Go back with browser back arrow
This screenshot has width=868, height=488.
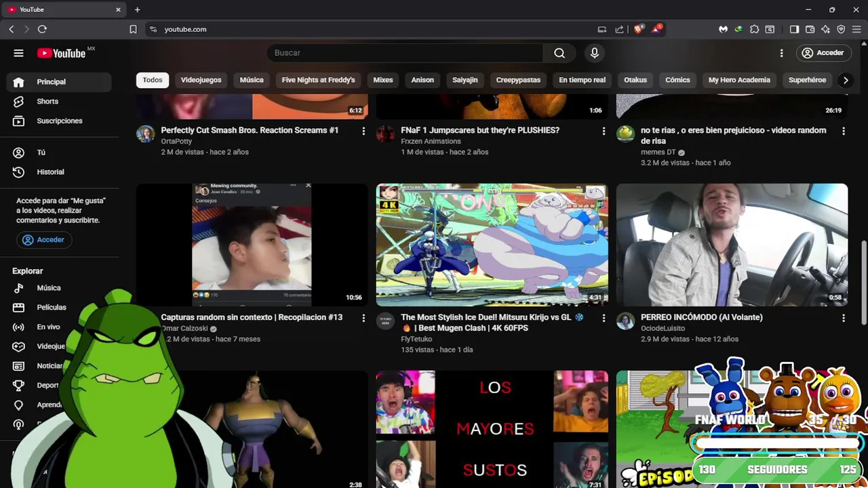pyautogui.click(x=12, y=29)
